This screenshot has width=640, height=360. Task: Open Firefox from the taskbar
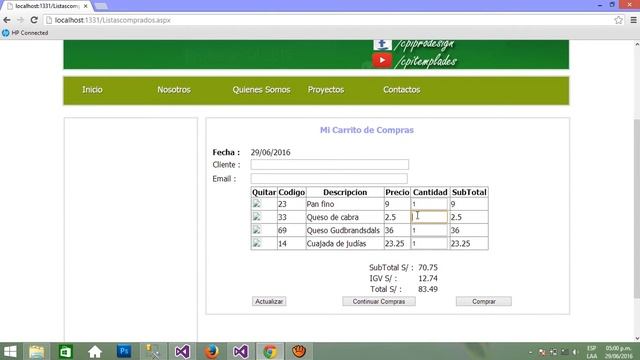(211, 351)
